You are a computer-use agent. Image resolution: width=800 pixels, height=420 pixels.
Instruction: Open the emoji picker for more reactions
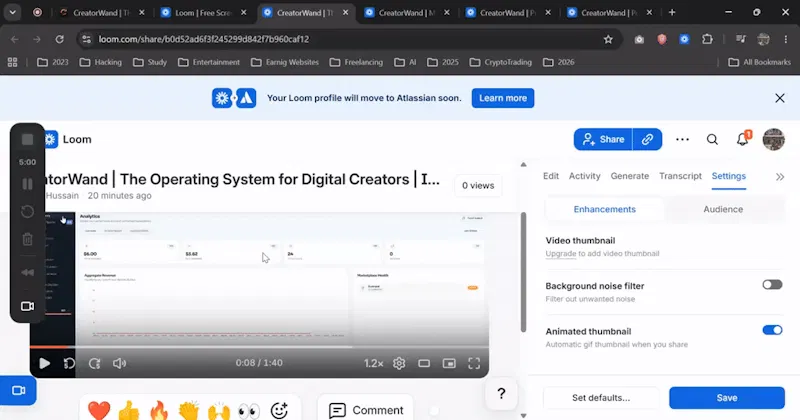tap(279, 410)
